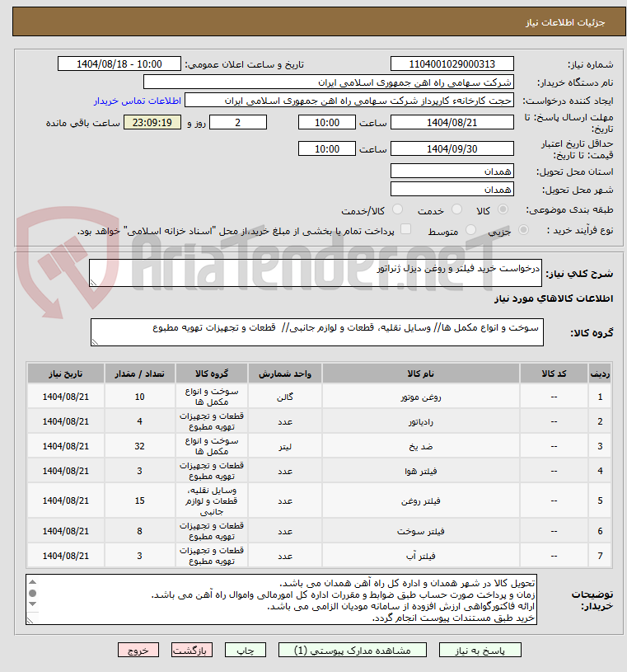The image size is (627, 672).
Task: Click scroll up arrow in توضیحات خریدار
Action: (x=33, y=582)
